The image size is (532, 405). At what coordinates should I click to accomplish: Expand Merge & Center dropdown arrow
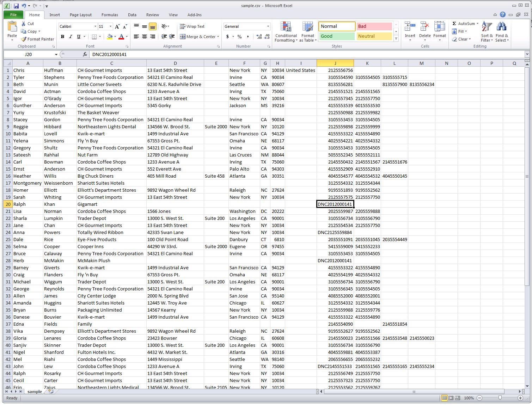click(x=218, y=37)
